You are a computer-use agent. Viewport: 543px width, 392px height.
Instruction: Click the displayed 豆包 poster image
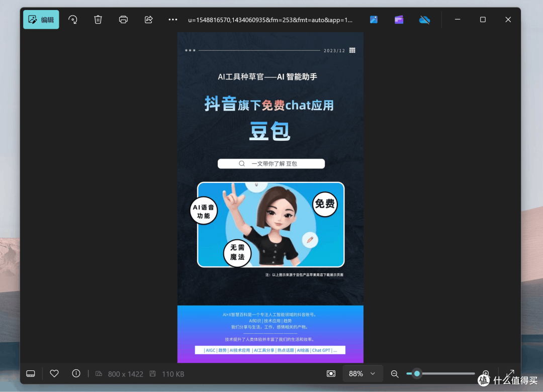(x=270, y=198)
